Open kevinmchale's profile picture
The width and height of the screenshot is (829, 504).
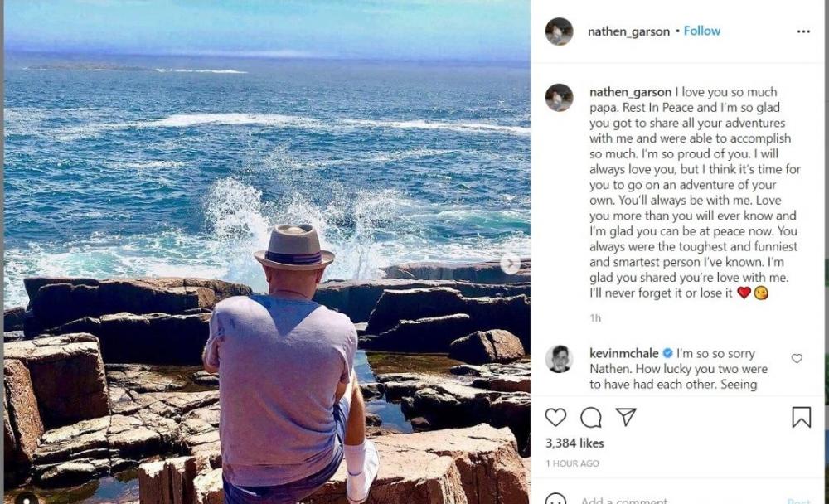coord(559,359)
